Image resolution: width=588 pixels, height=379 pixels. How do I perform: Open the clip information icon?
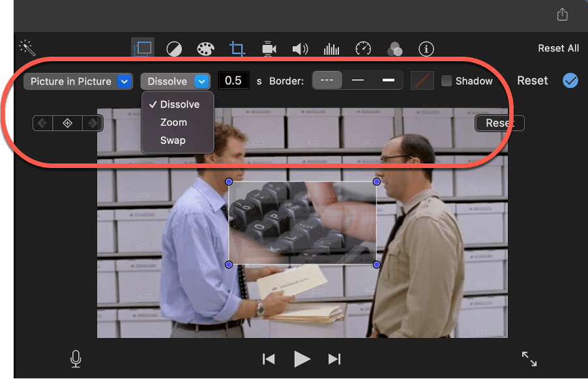(426, 49)
